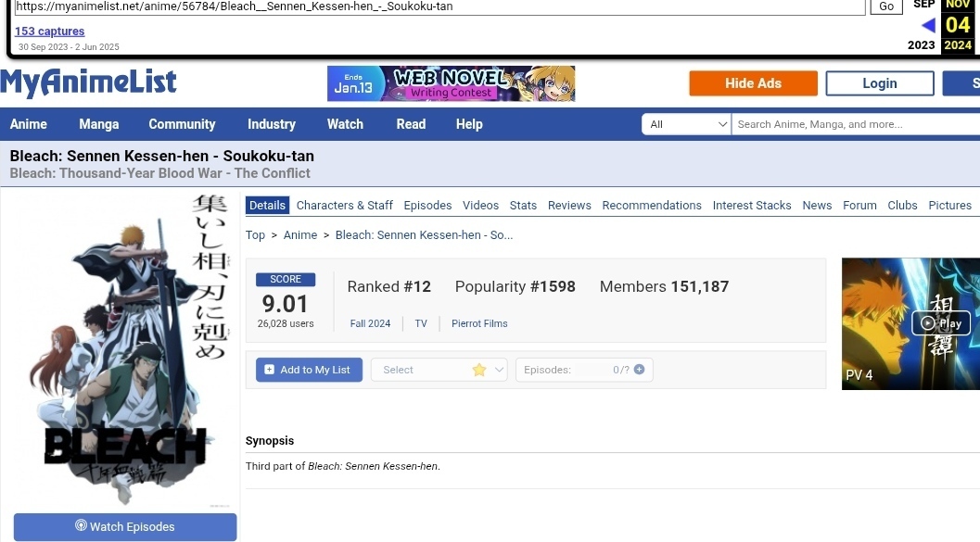Image resolution: width=980 pixels, height=542 pixels.
Task: Click the plus icon beside Episodes count
Action: pos(639,370)
